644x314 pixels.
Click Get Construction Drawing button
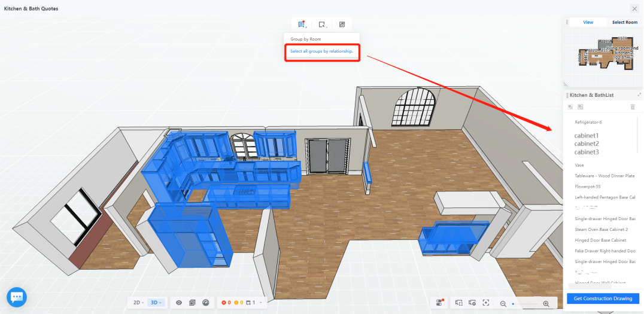coord(603,298)
